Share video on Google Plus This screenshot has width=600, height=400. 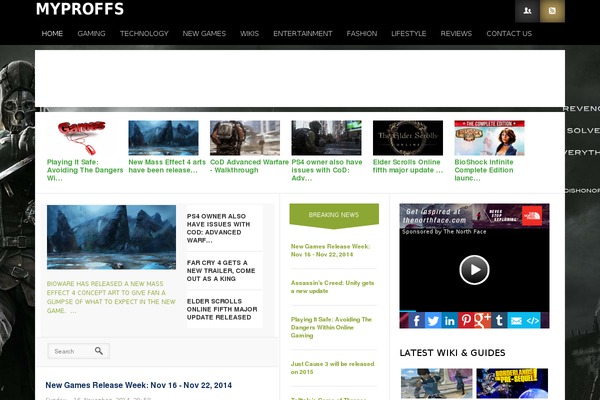[482, 320]
